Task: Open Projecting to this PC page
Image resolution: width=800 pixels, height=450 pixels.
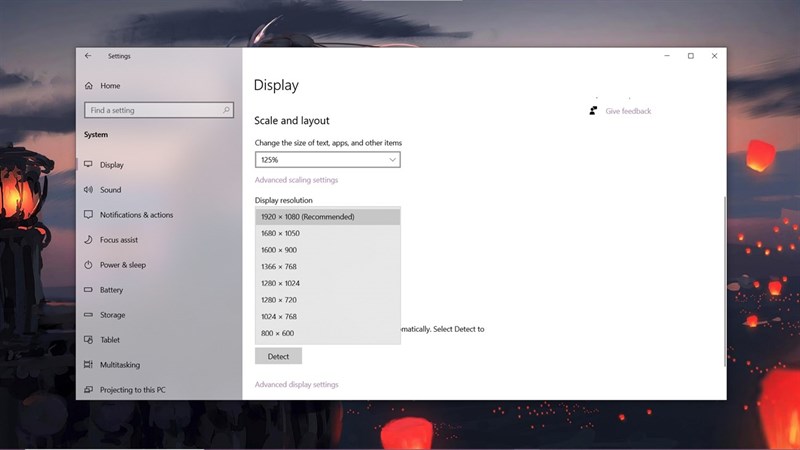Action: click(133, 390)
